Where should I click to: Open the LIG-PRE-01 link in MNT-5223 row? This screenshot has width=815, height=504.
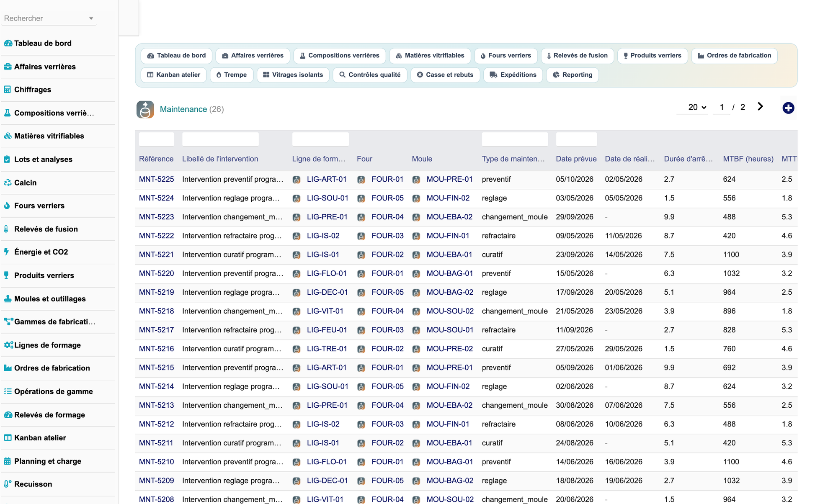[x=327, y=217]
